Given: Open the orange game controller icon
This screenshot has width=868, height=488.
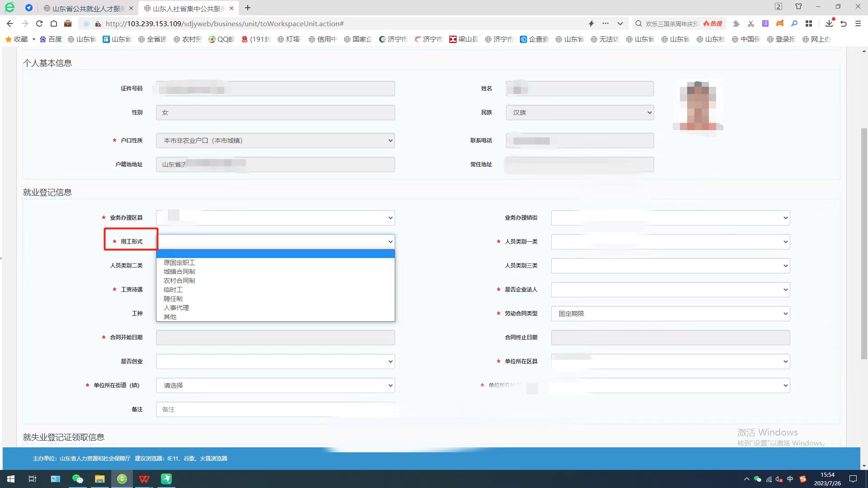Looking at the screenshot, I should point(780,23).
